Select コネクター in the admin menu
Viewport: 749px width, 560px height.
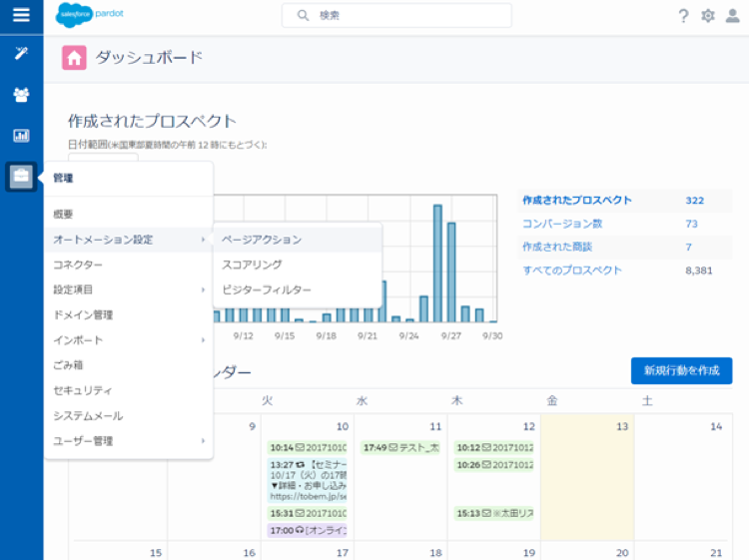[x=129, y=265]
